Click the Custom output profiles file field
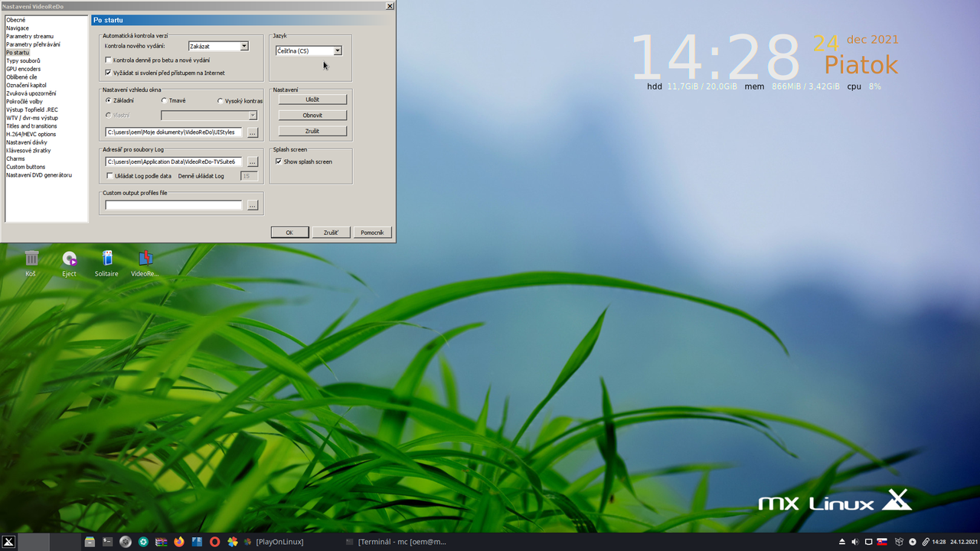980x551 pixels. pyautogui.click(x=174, y=205)
